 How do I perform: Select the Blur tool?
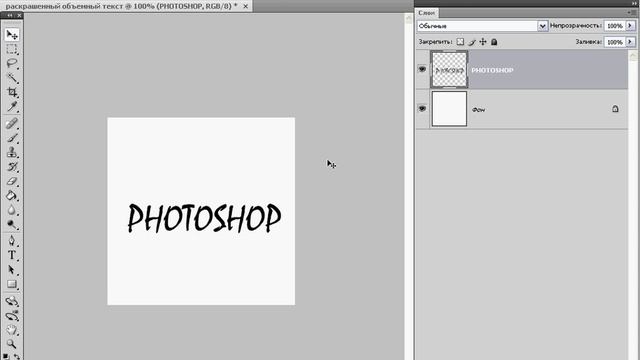(12, 210)
